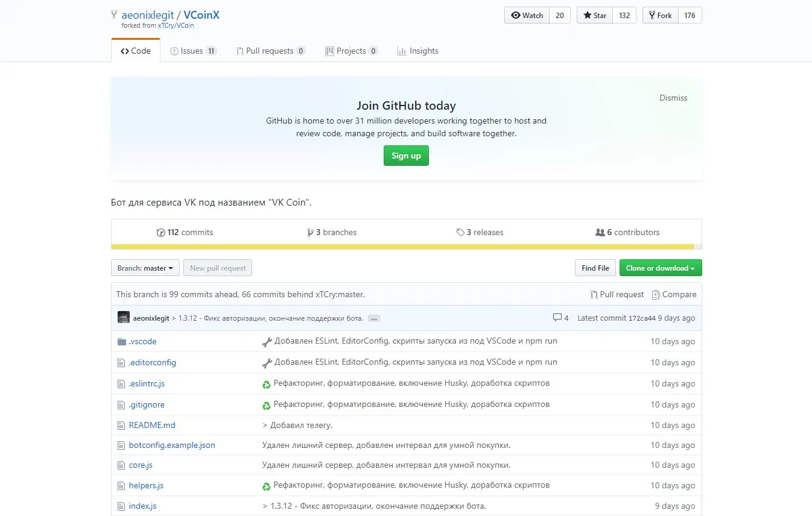View the 112 commits link
812x516 pixels.
(x=185, y=233)
